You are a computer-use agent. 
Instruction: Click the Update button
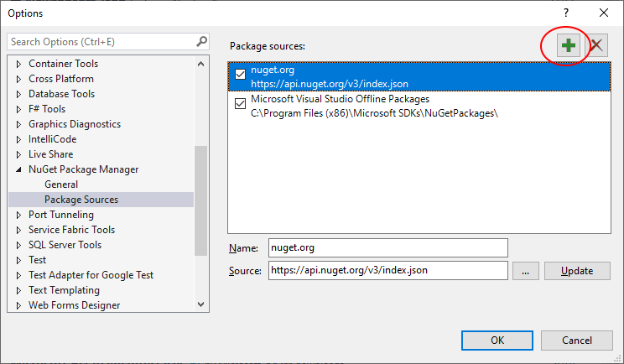coord(577,271)
